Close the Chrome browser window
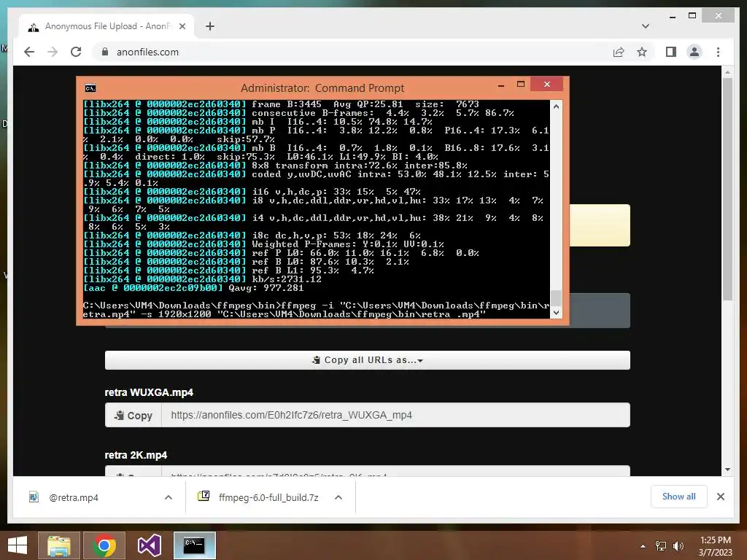The image size is (747, 560). (x=719, y=16)
